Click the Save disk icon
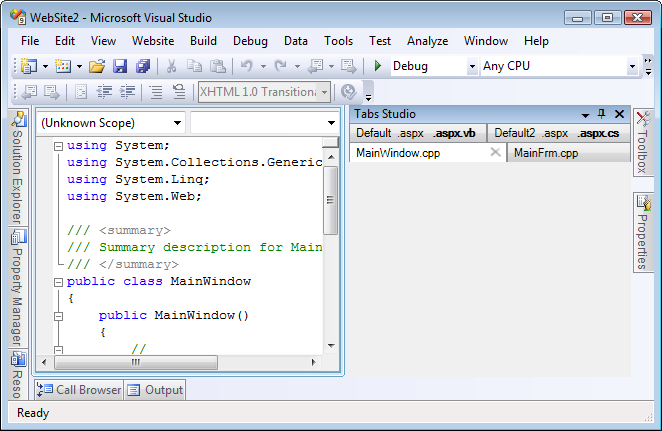The image size is (662, 431). point(120,66)
